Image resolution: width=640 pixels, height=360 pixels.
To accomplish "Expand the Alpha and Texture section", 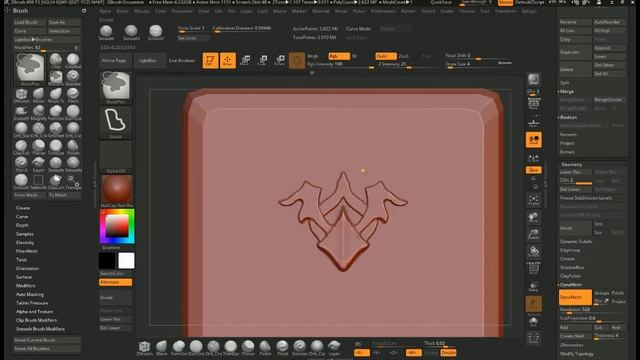I will [x=34, y=311].
